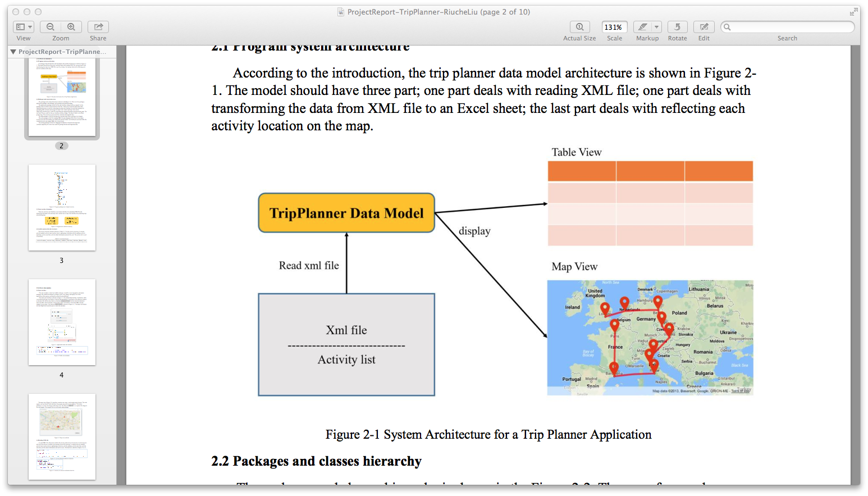Click the TripPlanner Data Model box
The height and width of the screenshot is (496, 868).
pos(346,213)
